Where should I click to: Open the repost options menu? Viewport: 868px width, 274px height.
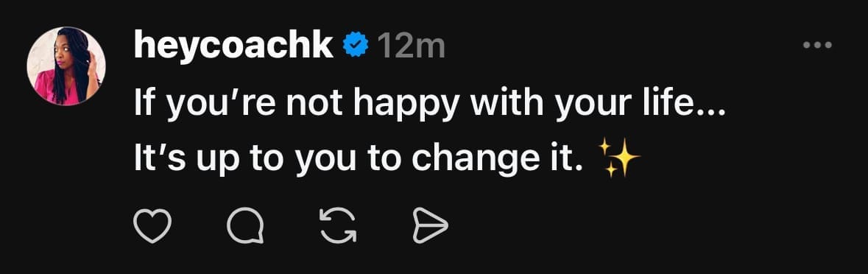pos(338,226)
